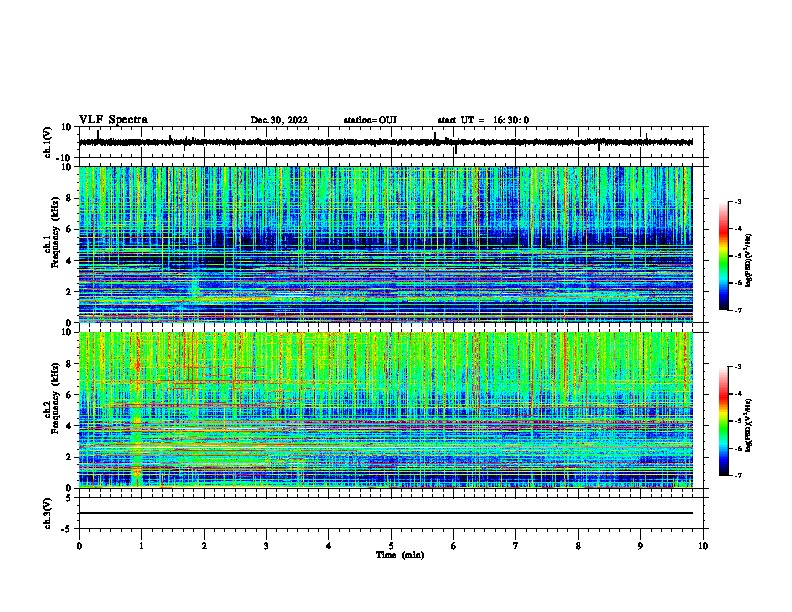Click the 'ch.3(V)' axis label
The height and width of the screenshot is (612, 792).
click(48, 514)
